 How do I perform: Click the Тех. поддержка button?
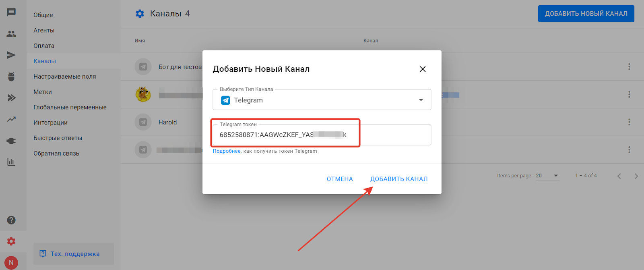click(74, 254)
